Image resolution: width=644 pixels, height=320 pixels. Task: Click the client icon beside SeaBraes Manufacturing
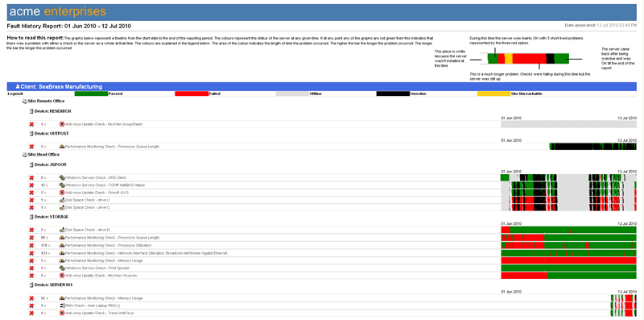click(18, 87)
